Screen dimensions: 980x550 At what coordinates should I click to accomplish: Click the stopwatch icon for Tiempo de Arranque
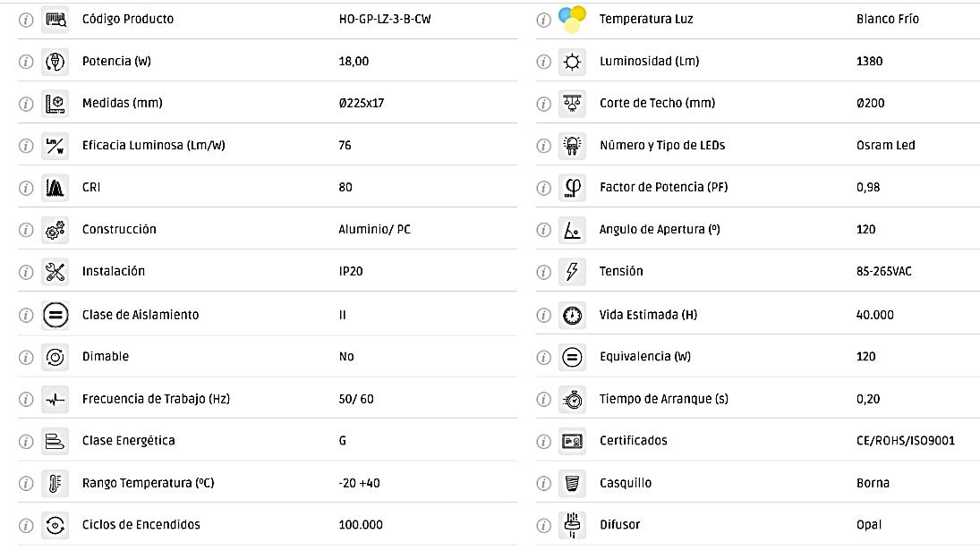click(x=572, y=399)
